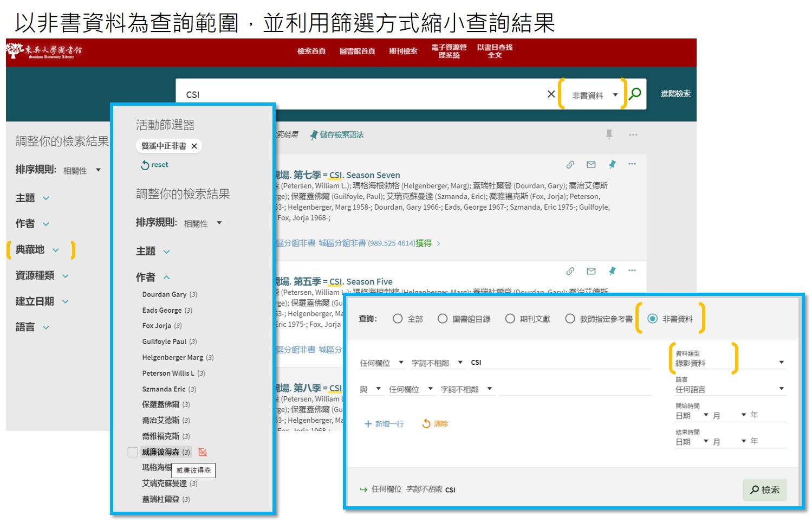The width and height of the screenshot is (812, 522).
Task: Click the 檢索 button in advanced search
Action: 764,489
